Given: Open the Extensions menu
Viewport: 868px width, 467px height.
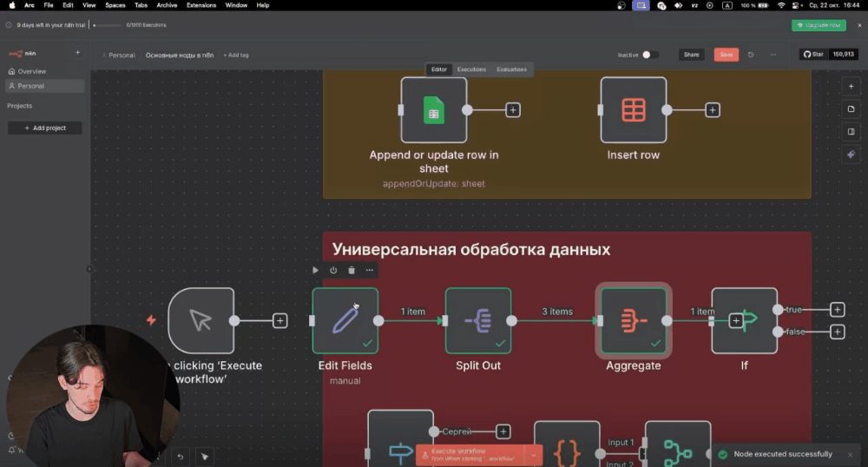Looking at the screenshot, I should 201,5.
